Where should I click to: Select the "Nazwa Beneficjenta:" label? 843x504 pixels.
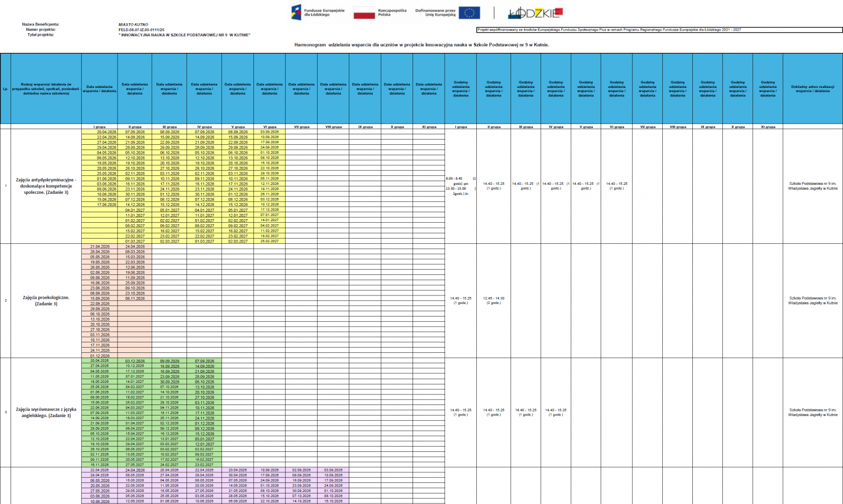click(41, 25)
